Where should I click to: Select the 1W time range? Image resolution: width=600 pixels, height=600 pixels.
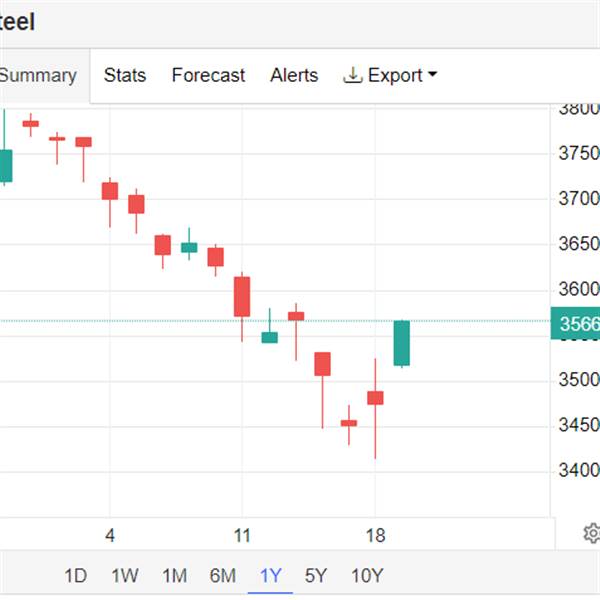coord(124,575)
